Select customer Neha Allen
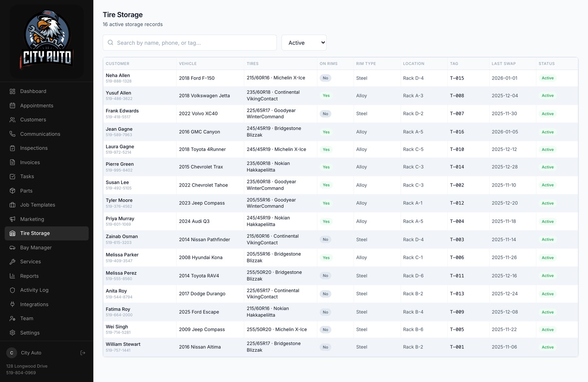Image resolution: width=588 pixels, height=382 pixels. (x=118, y=75)
